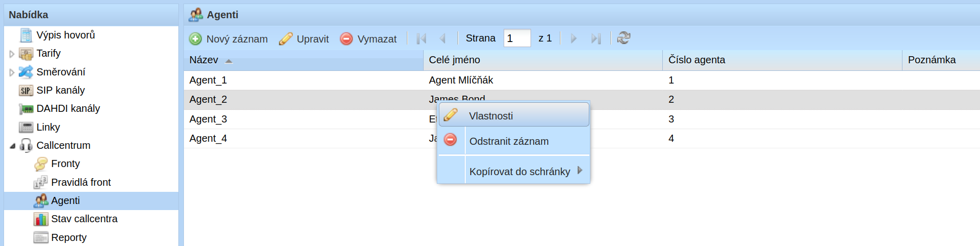Click the page number input field

click(x=517, y=38)
